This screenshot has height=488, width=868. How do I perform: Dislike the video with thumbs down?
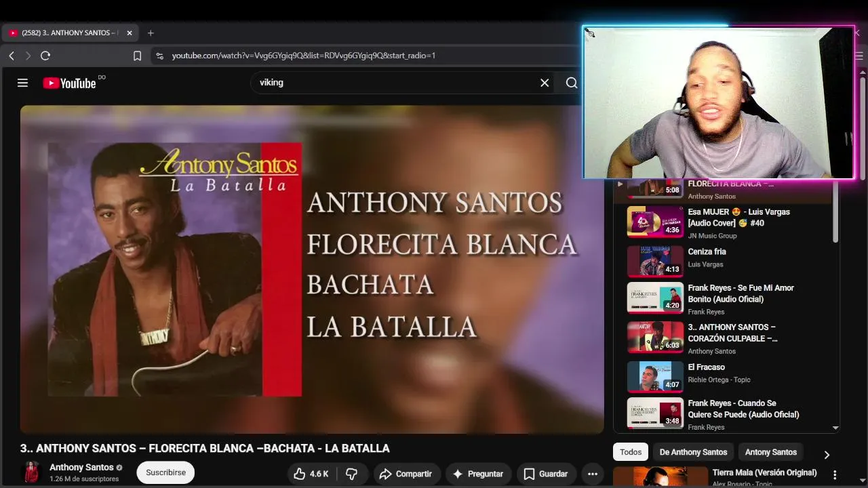[352, 474]
